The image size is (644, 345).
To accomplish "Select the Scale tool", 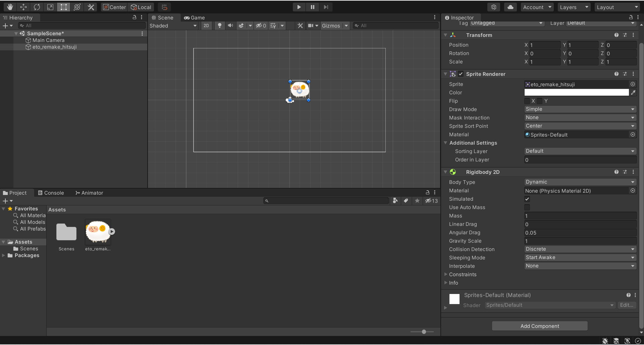I will pyautogui.click(x=50, y=7).
